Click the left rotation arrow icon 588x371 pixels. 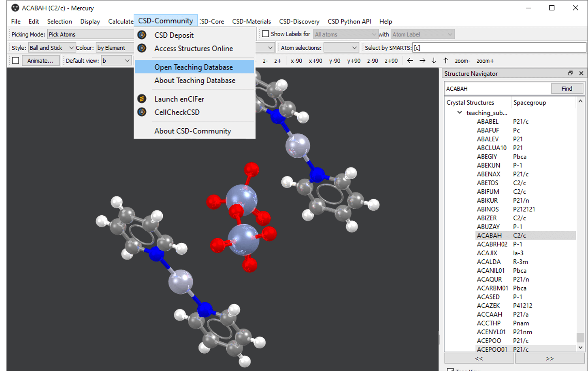click(410, 60)
